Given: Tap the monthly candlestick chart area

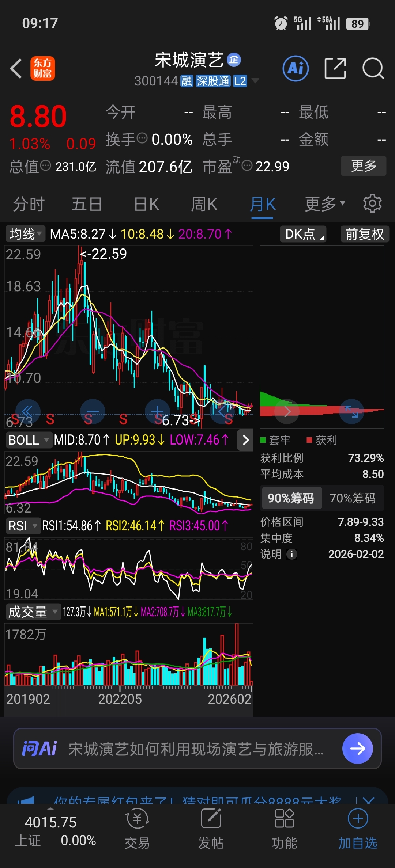Looking at the screenshot, I should point(129,337).
